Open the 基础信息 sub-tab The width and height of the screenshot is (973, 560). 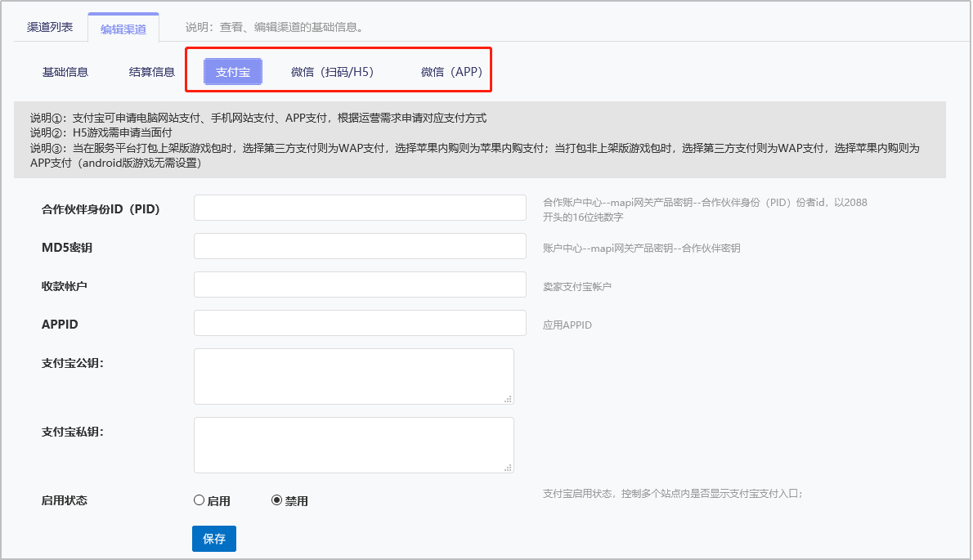pos(65,72)
